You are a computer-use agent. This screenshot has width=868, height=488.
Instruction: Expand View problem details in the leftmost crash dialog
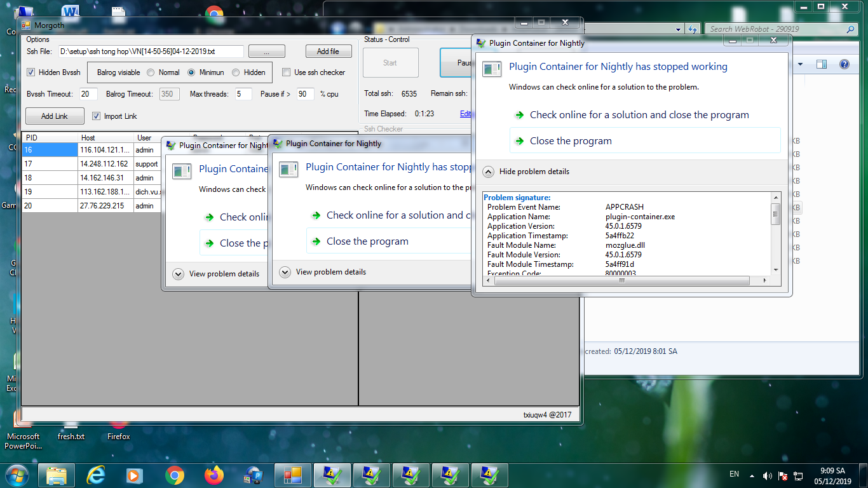[x=217, y=274]
